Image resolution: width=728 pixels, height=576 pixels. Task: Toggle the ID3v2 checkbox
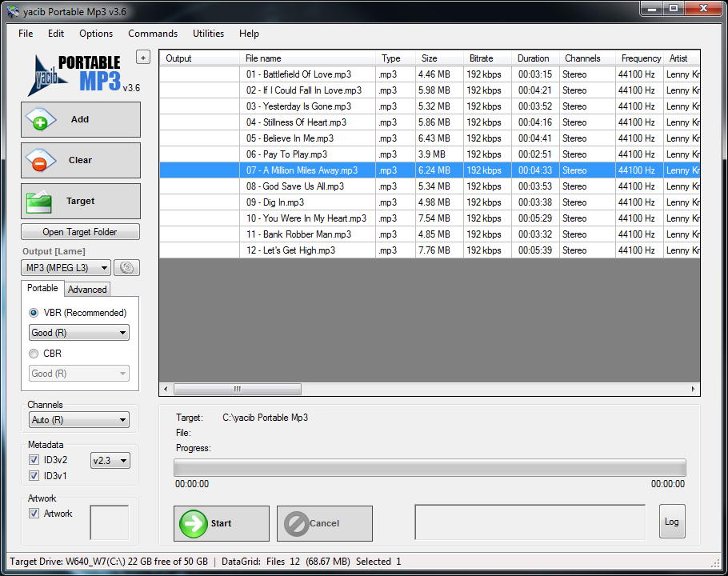point(34,459)
